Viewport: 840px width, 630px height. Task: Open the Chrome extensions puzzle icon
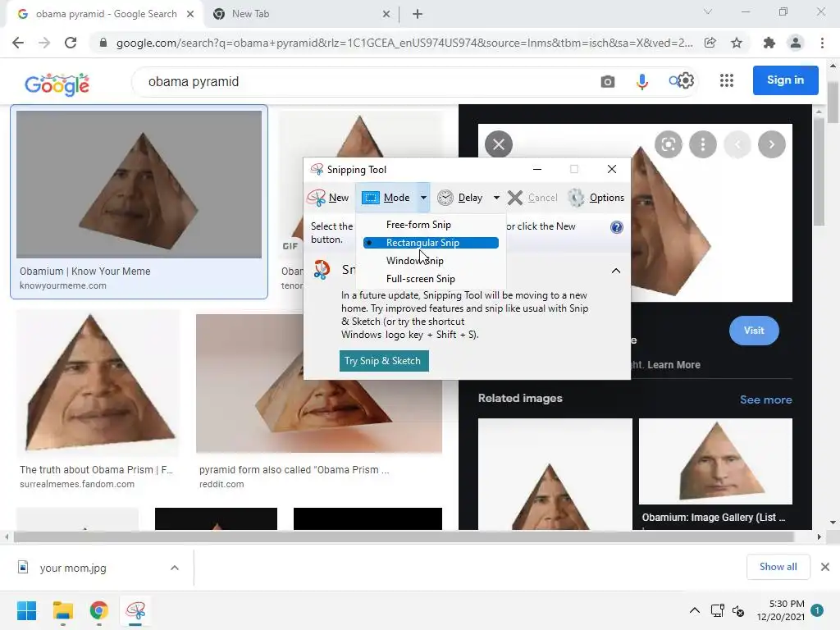769,43
